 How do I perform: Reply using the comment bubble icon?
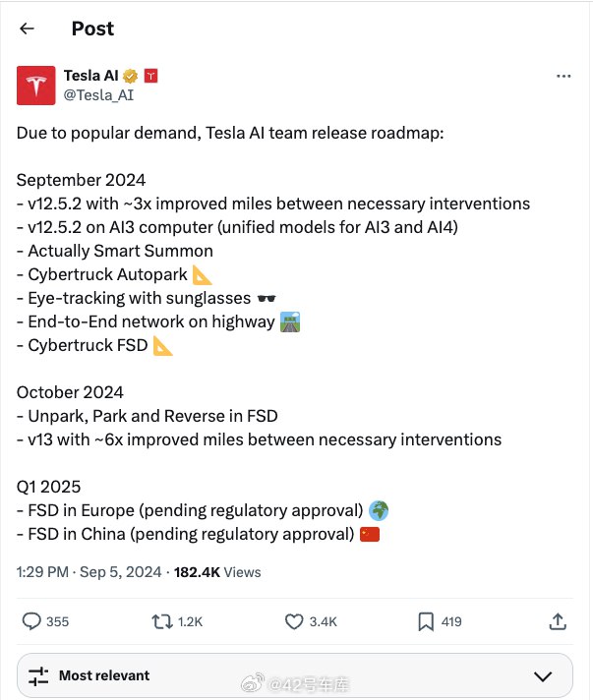[31, 621]
